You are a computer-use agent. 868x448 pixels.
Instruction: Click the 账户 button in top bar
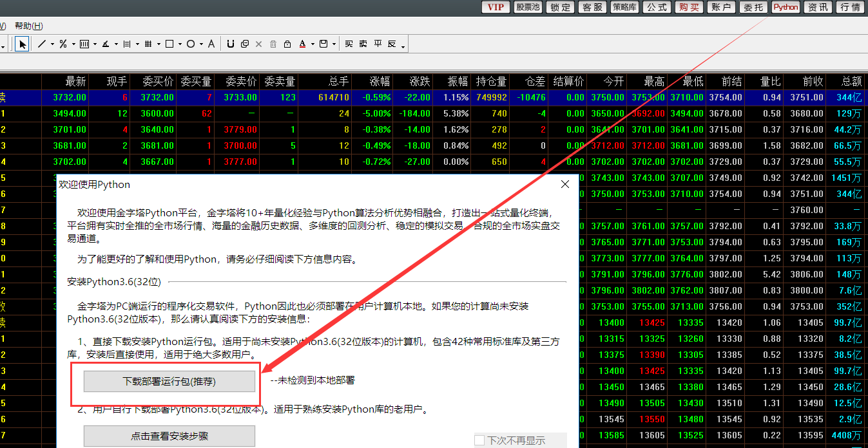[x=721, y=7]
